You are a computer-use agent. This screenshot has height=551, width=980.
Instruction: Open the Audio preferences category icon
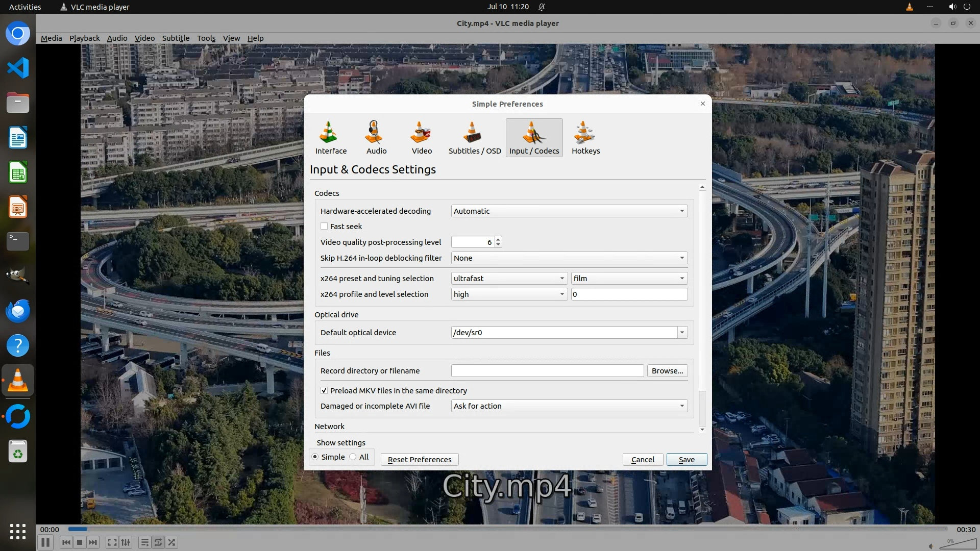coord(376,137)
